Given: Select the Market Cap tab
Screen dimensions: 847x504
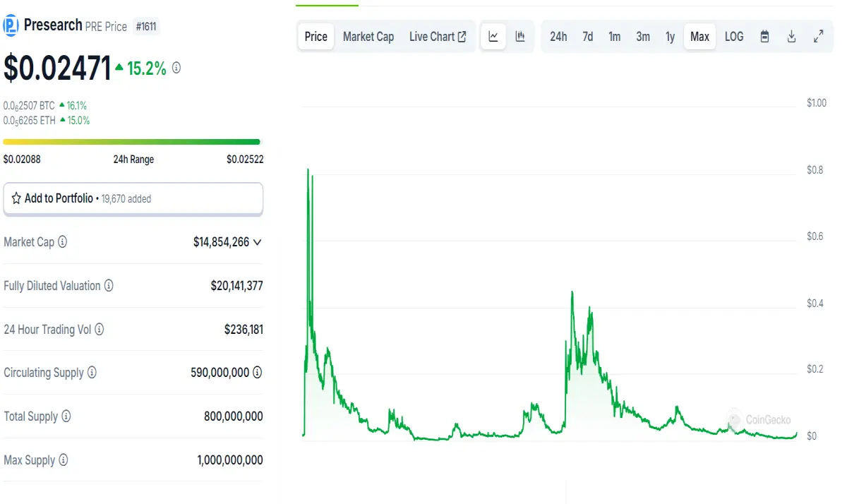Looking at the screenshot, I should click(368, 37).
